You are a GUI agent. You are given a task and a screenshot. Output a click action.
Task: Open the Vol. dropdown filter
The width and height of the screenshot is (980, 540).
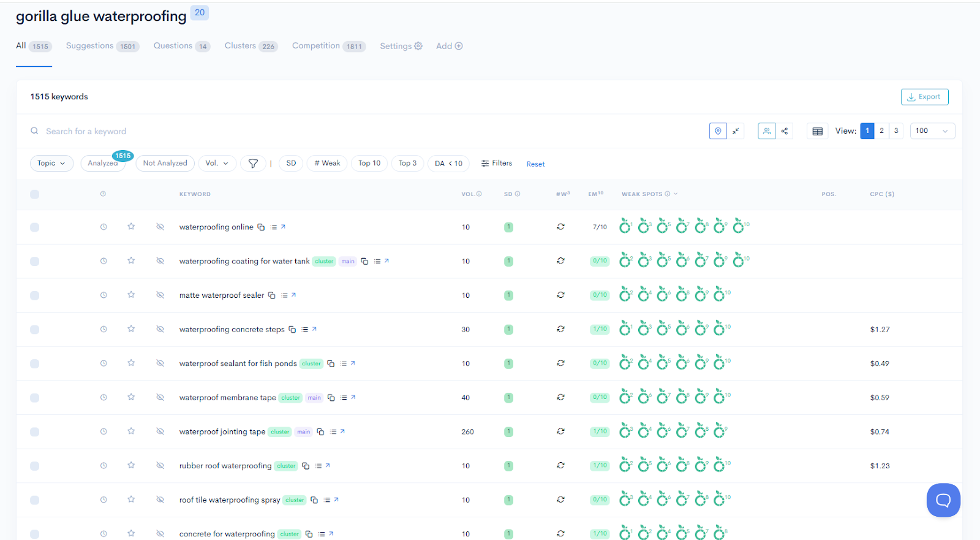coord(217,163)
